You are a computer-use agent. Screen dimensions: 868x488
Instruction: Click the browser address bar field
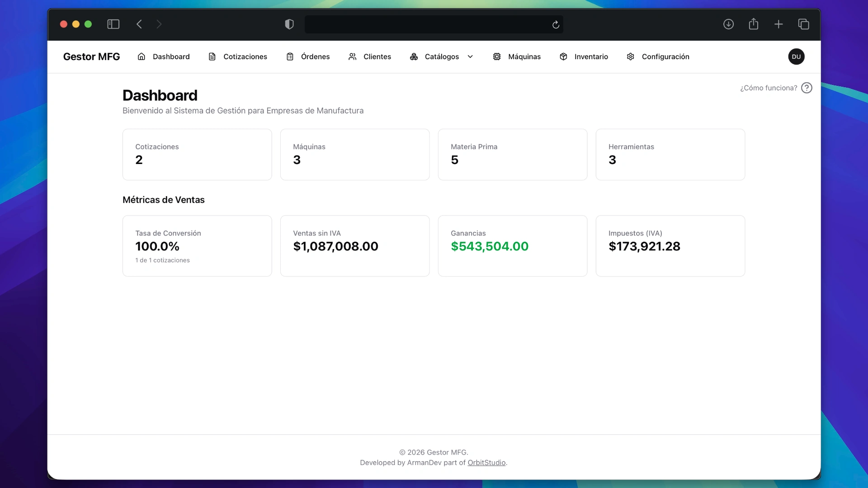427,24
